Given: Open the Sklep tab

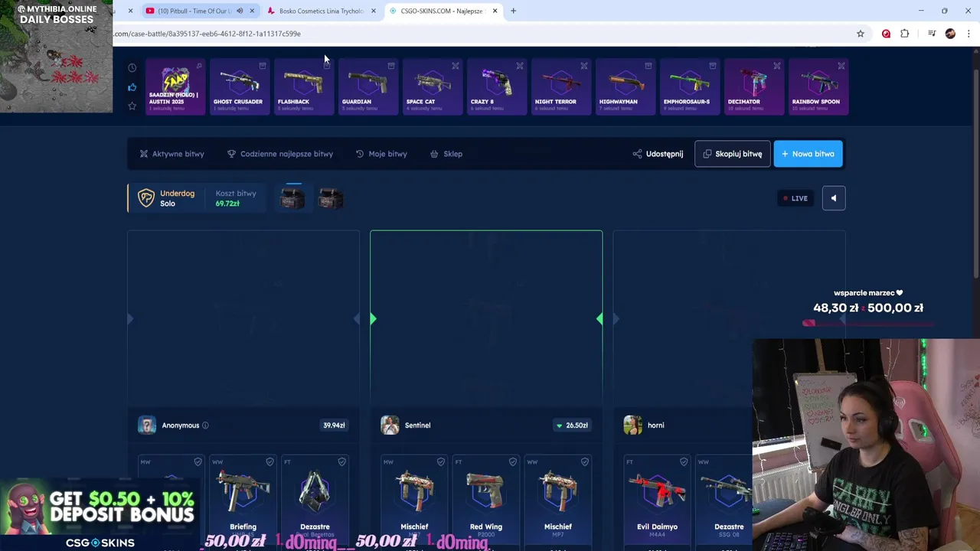Looking at the screenshot, I should coord(446,154).
